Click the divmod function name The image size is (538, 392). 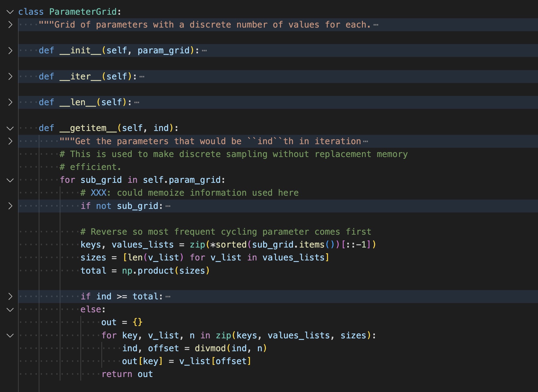click(210, 348)
